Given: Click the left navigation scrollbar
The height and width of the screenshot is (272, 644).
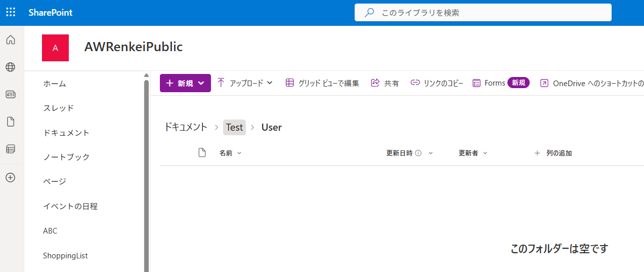Looking at the screenshot, I should point(147,172).
